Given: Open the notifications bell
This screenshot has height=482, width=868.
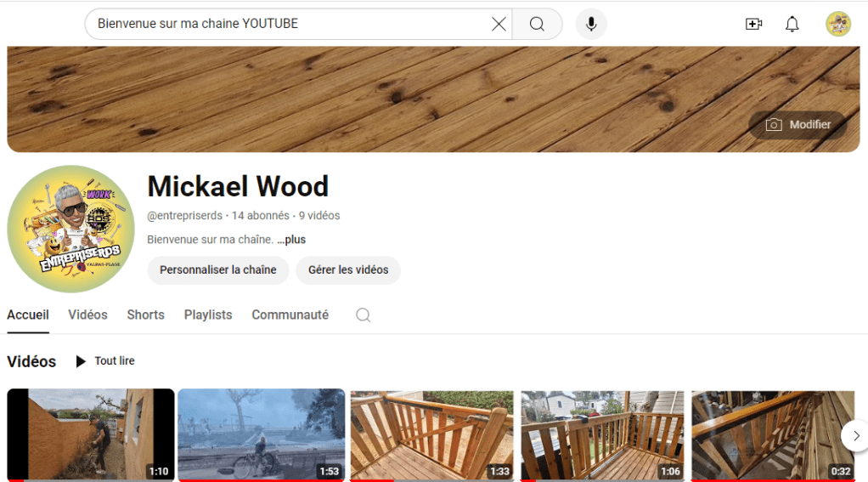Looking at the screenshot, I should [792, 24].
